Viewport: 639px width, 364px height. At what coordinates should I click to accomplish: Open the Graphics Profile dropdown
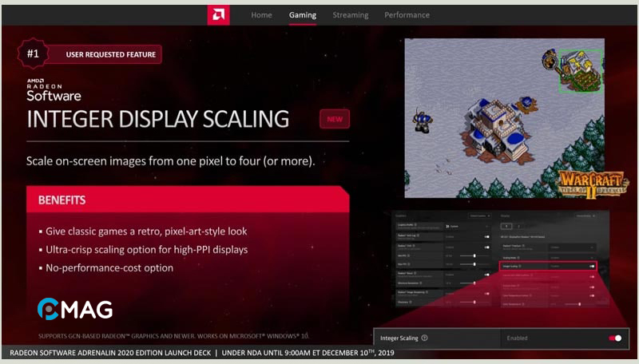pyautogui.click(x=468, y=227)
